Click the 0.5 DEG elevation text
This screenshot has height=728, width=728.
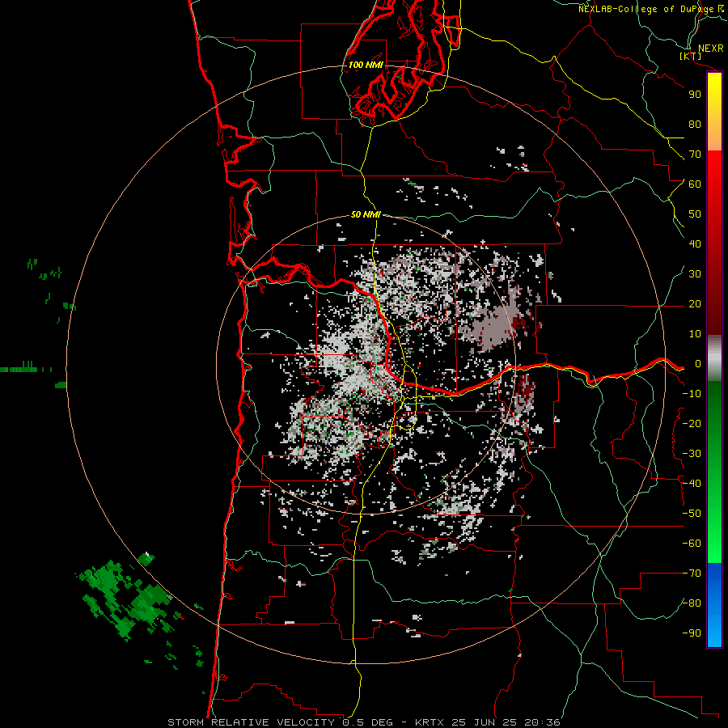[367, 722]
